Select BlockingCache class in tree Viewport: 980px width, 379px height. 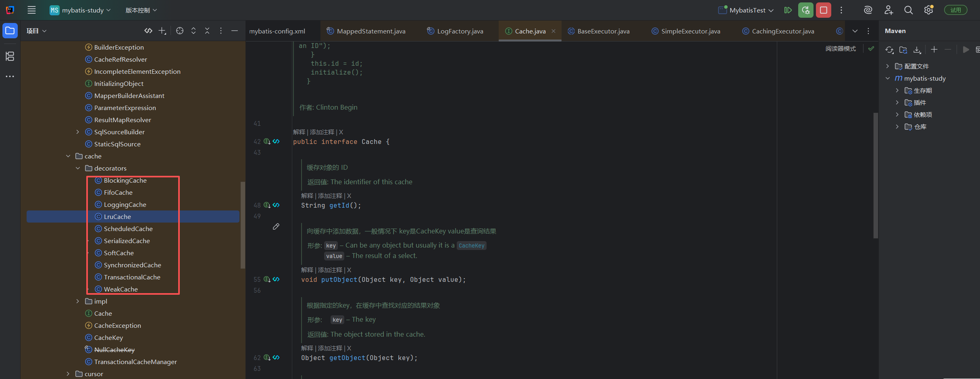[125, 180]
